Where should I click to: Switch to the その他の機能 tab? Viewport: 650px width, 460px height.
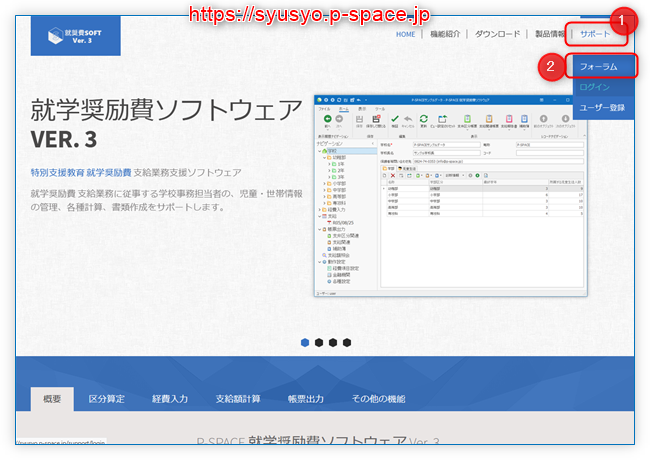coord(378,399)
